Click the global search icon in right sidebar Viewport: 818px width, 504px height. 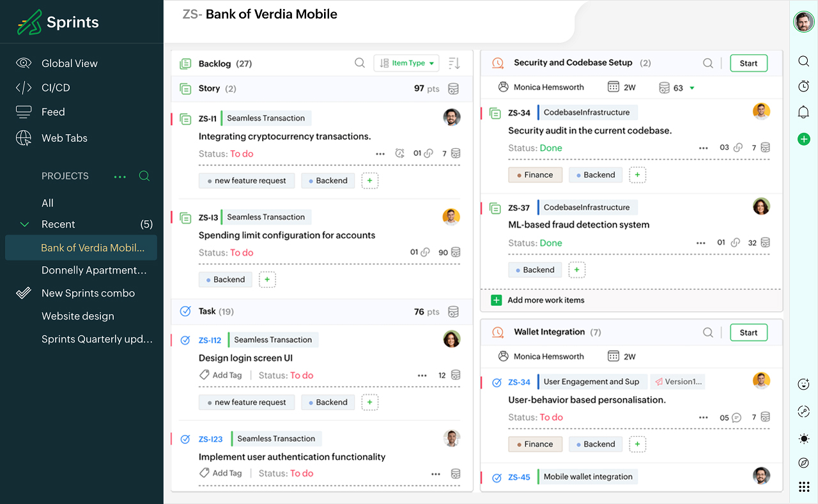[x=804, y=61]
